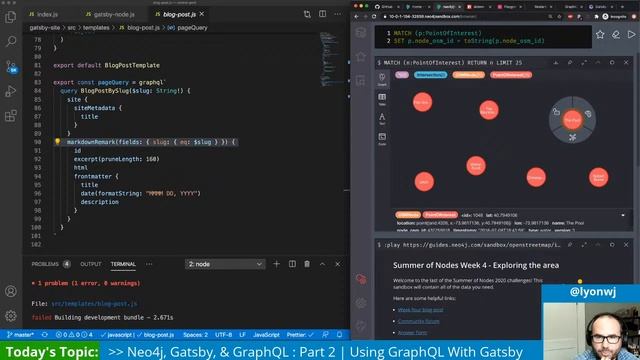Click the UTF-8 encoding status item
This screenshot has height=360, width=640.
[223, 335]
